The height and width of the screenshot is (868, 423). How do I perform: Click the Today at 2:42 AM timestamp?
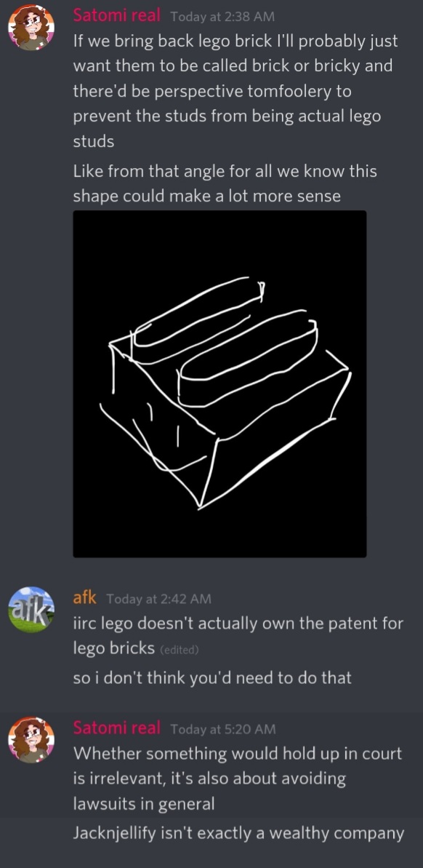[x=158, y=599]
